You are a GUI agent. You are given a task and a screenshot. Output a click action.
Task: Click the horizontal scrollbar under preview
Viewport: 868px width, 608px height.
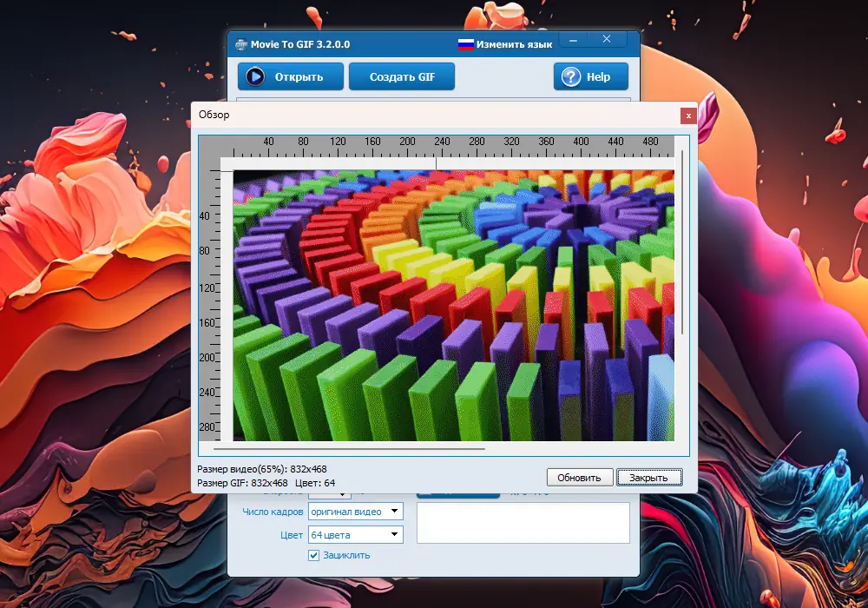(349, 448)
